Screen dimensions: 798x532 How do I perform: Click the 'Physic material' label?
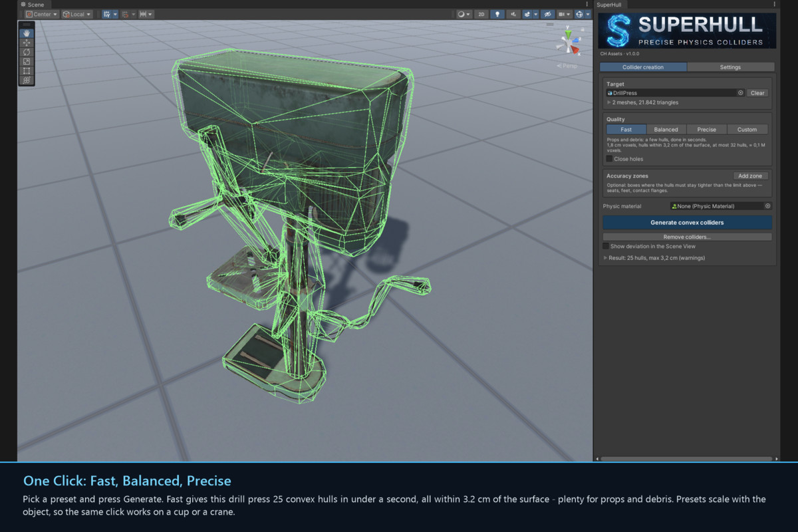coord(622,206)
